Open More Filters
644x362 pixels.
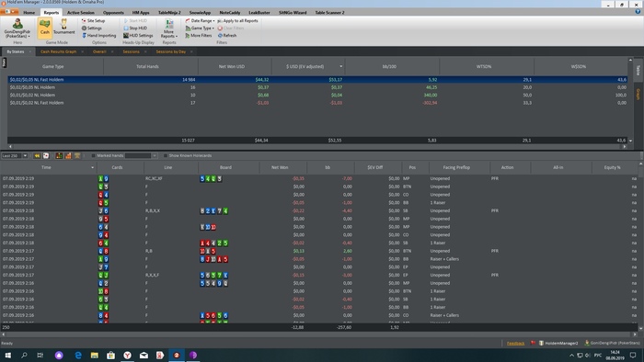click(x=199, y=36)
